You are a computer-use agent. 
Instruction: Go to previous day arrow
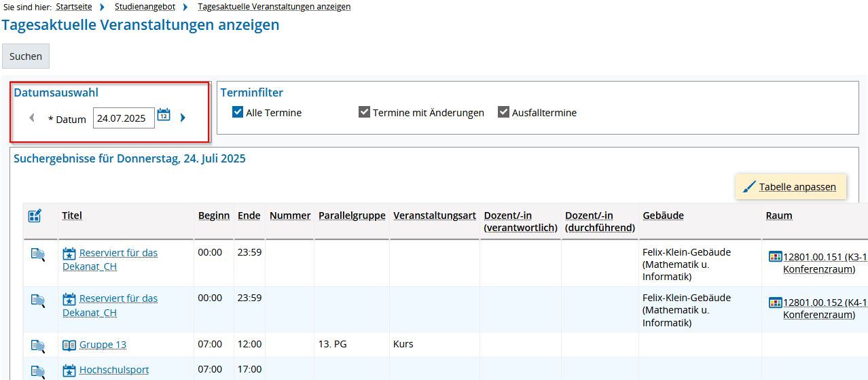coord(32,118)
